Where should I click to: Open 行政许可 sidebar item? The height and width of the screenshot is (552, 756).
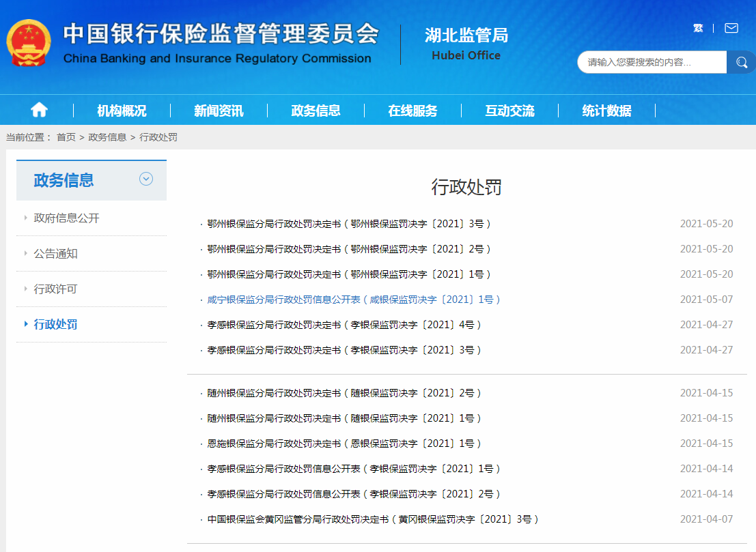pyautogui.click(x=56, y=289)
